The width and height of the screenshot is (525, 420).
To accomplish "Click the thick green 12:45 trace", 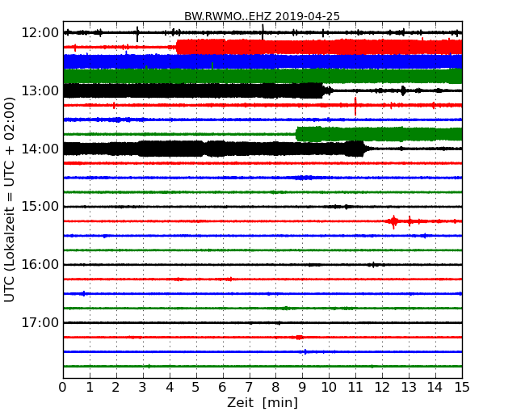I will point(262,76).
